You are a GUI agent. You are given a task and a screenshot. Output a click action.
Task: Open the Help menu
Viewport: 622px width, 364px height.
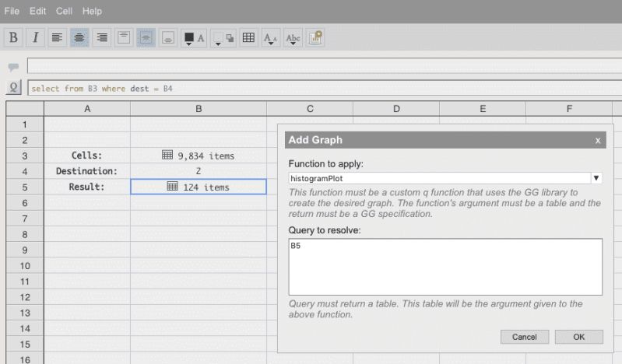92,11
